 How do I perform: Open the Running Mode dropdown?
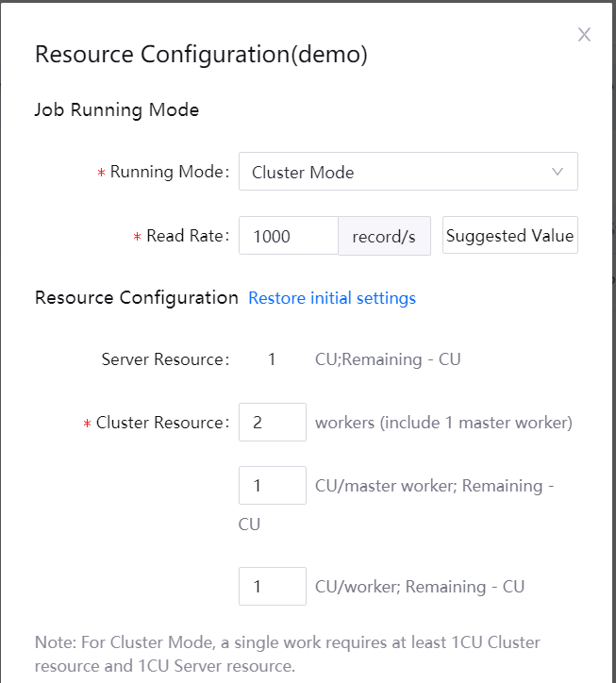(408, 172)
